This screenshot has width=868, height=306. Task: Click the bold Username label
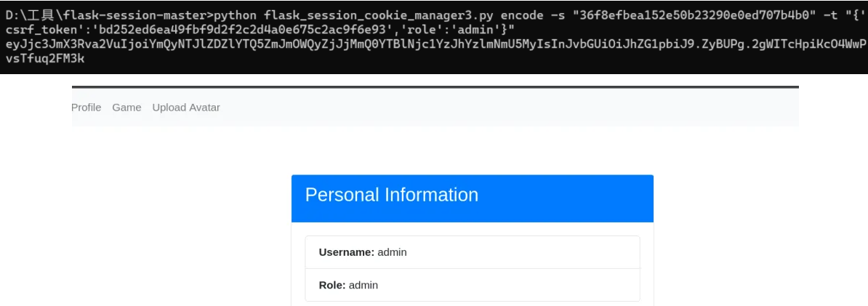point(346,252)
